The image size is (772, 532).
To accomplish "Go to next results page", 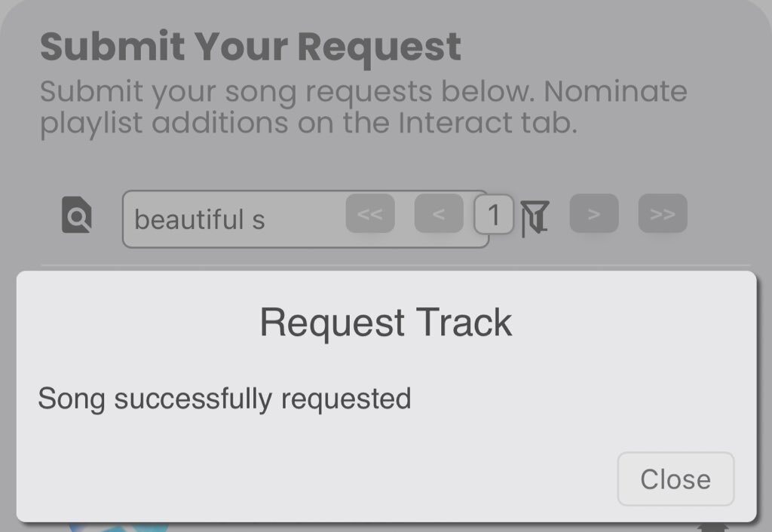I will pyautogui.click(x=594, y=214).
